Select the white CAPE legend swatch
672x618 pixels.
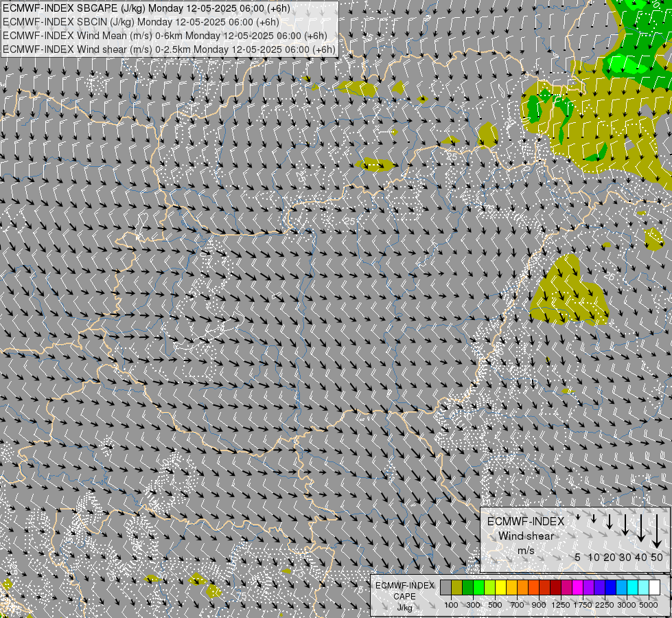(654, 587)
